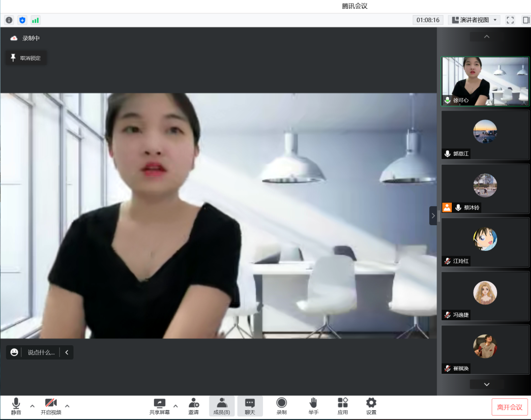Screen dimensions: 531x420
Task: Open the Invite (邀请) icon
Action: pyautogui.click(x=194, y=406)
